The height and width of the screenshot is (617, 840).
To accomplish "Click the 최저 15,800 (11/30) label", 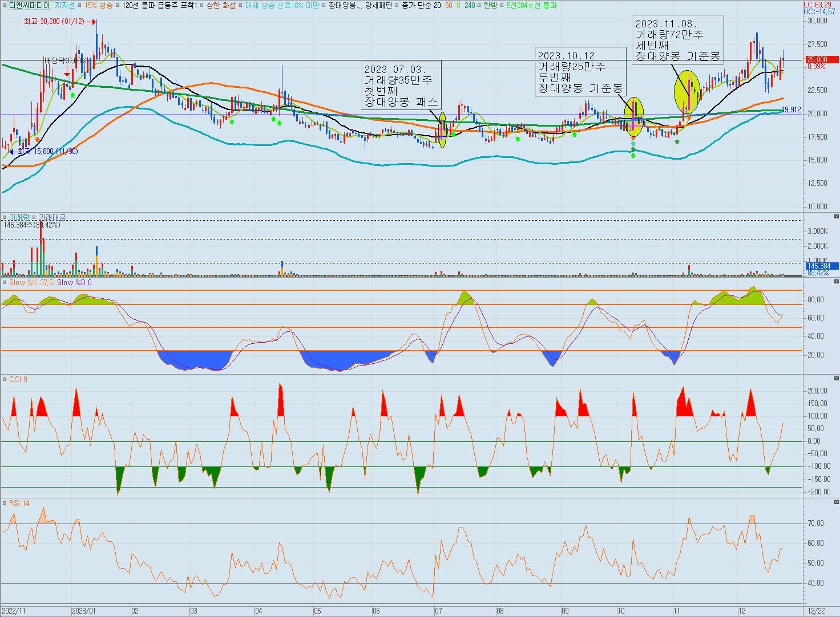I will point(48,152).
